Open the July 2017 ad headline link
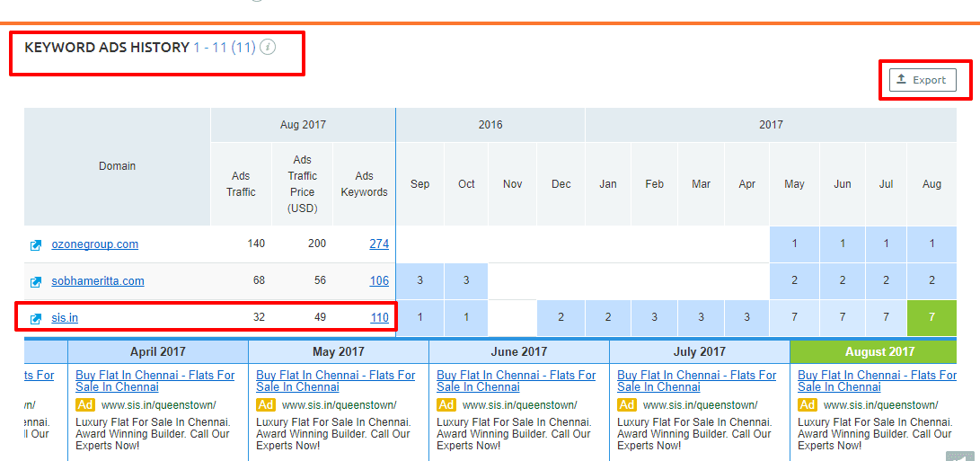 [x=697, y=381]
